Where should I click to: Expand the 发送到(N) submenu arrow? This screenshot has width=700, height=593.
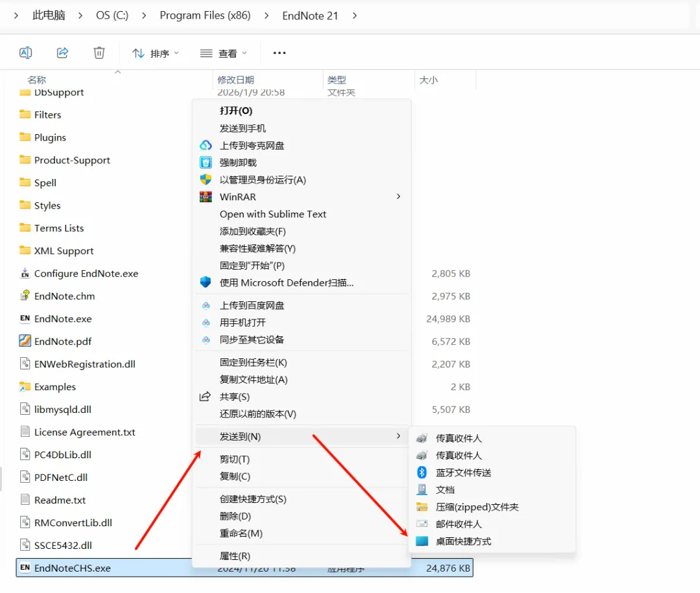(398, 436)
